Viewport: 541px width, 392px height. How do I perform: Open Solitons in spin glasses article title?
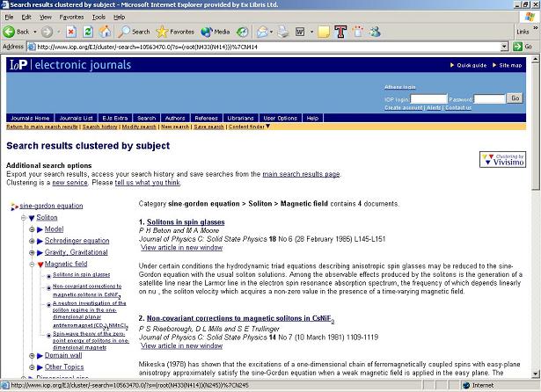coord(186,222)
